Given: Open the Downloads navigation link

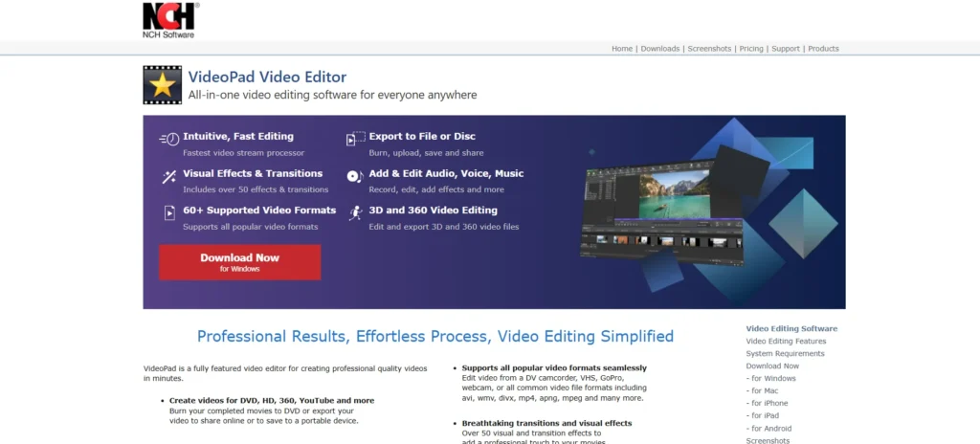Looking at the screenshot, I should (x=660, y=49).
